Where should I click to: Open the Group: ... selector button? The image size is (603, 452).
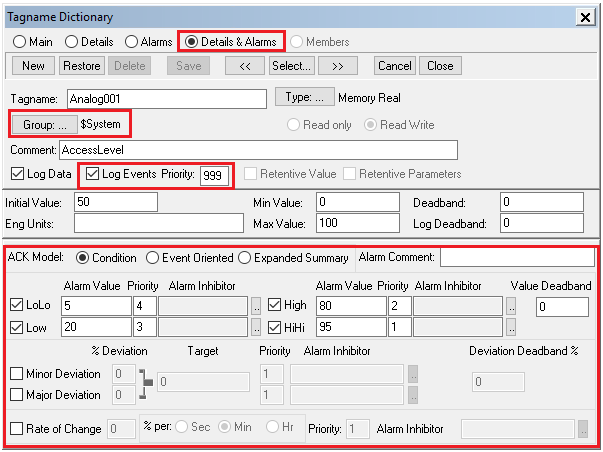click(x=45, y=124)
